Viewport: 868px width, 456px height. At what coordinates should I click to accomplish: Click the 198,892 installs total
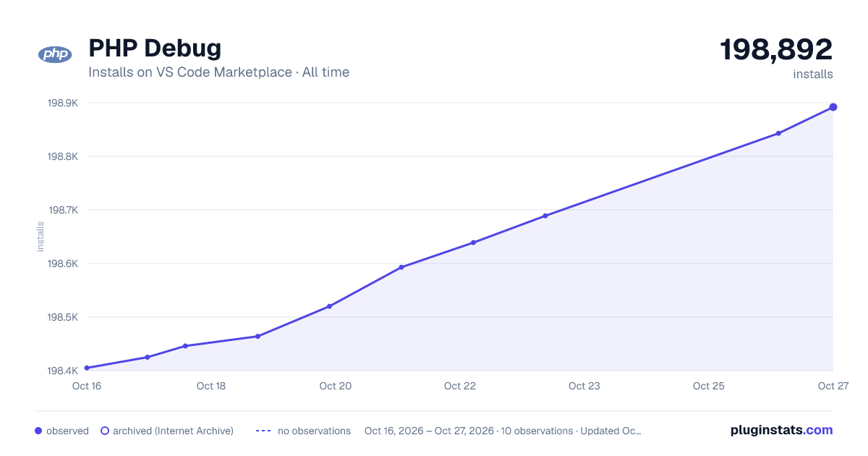pos(776,50)
